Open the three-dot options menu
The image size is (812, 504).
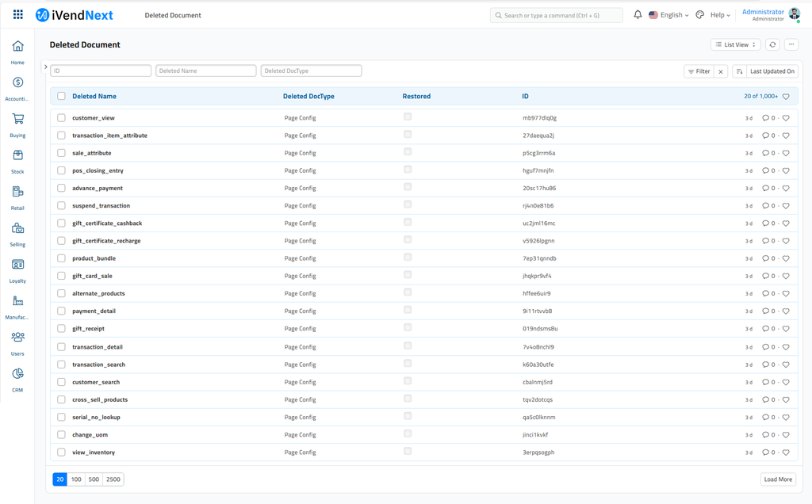click(791, 44)
